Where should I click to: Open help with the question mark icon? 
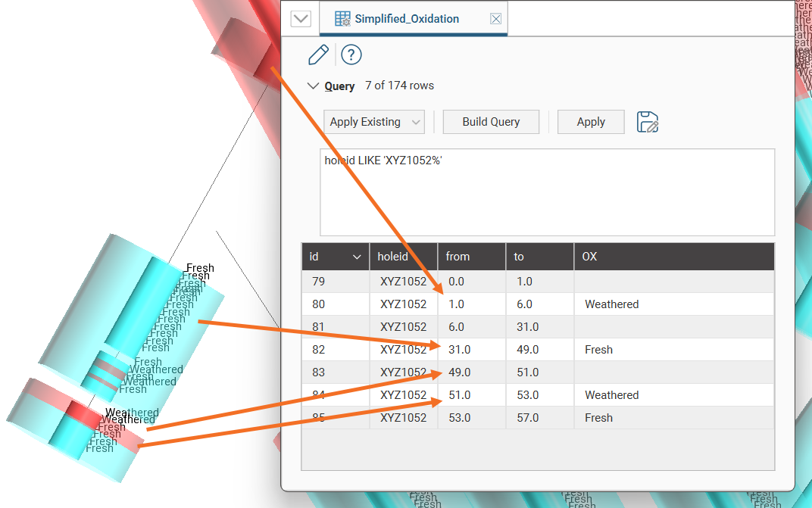(x=351, y=55)
